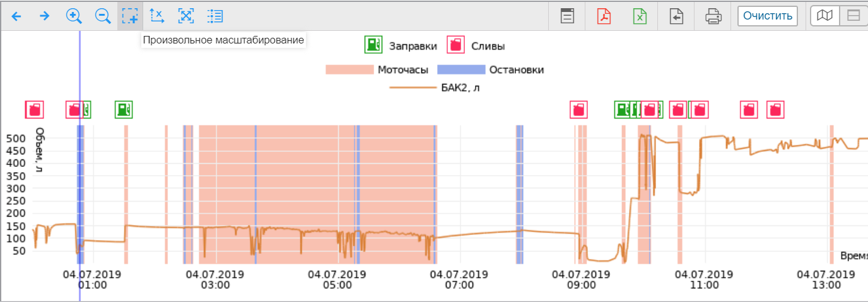The width and height of the screenshot is (868, 303).
Task: Select the arbitrary area zoom tool
Action: coord(130,16)
